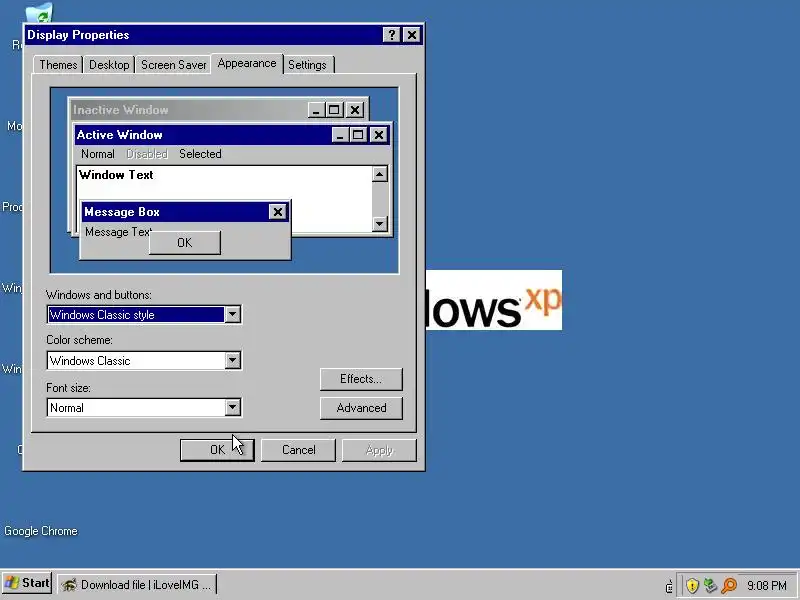The image size is (800, 600).
Task: Click the preview scrollbar up arrow
Action: coord(380,174)
